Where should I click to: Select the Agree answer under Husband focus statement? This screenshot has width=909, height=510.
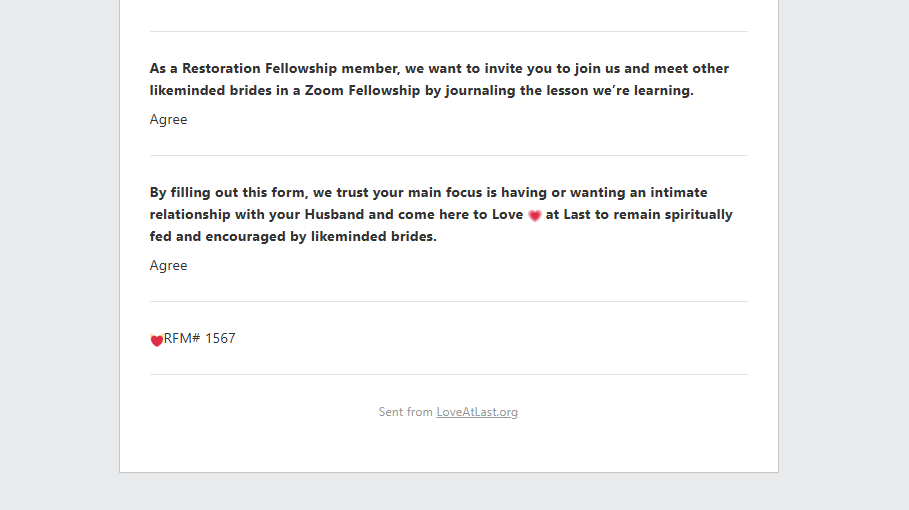(169, 265)
